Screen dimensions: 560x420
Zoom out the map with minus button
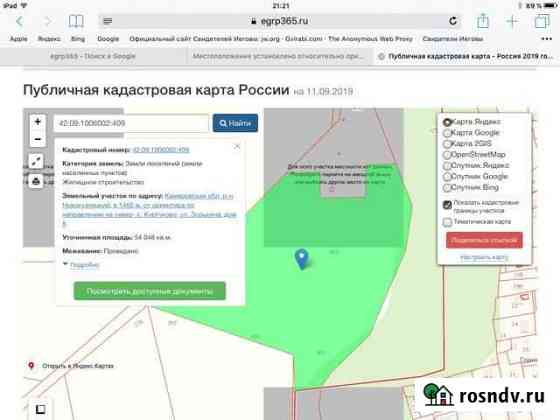pos(38,139)
